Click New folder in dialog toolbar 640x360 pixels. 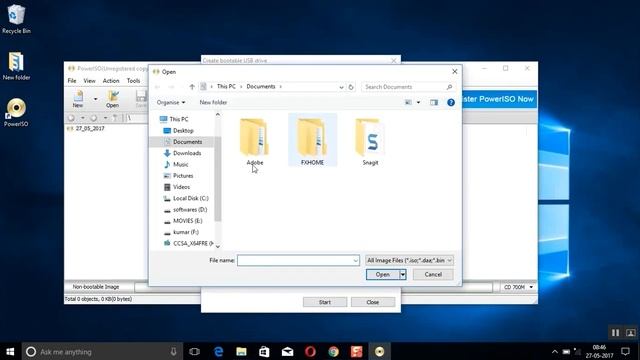click(213, 102)
